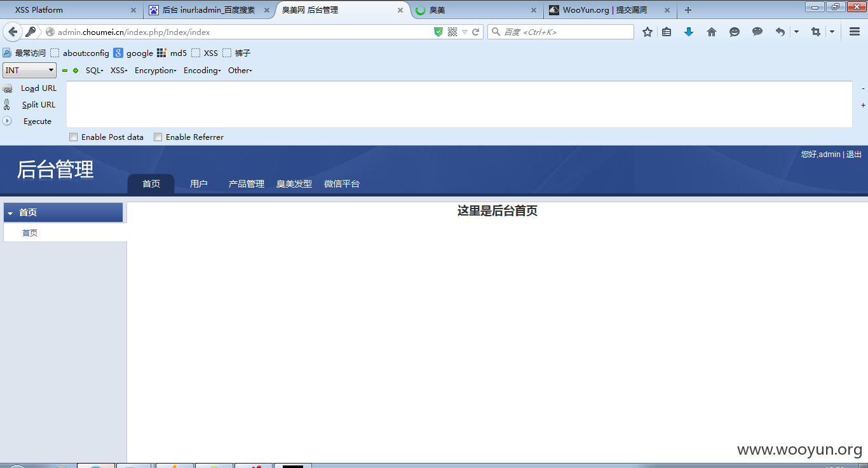Open the 微信平台 navigation menu

pyautogui.click(x=342, y=184)
